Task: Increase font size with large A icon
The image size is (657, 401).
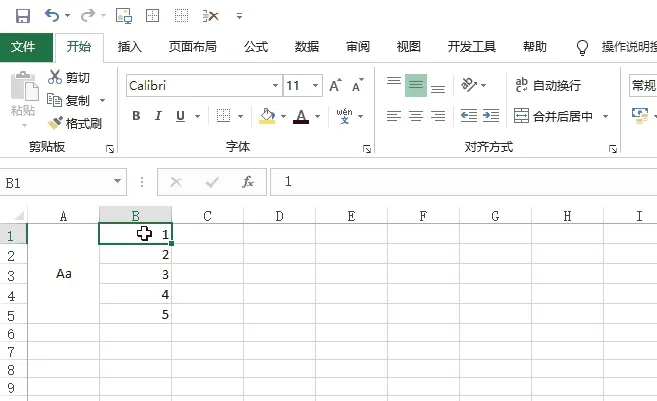Action: pyautogui.click(x=335, y=85)
